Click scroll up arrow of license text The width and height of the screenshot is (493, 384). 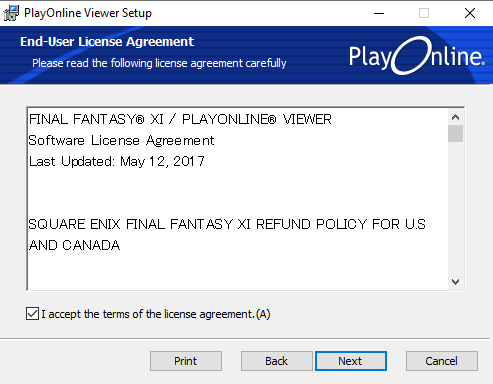pyautogui.click(x=455, y=117)
